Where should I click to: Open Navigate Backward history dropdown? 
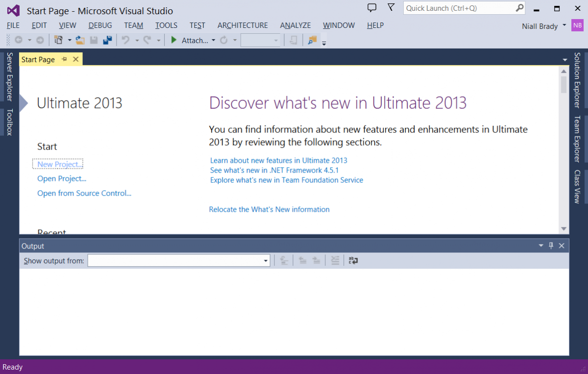pos(29,40)
